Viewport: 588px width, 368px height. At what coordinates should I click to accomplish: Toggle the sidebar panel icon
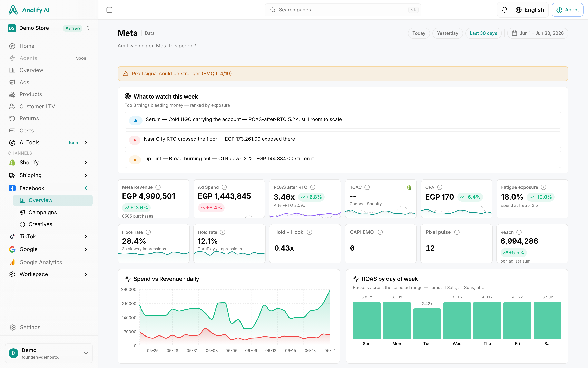pyautogui.click(x=109, y=10)
